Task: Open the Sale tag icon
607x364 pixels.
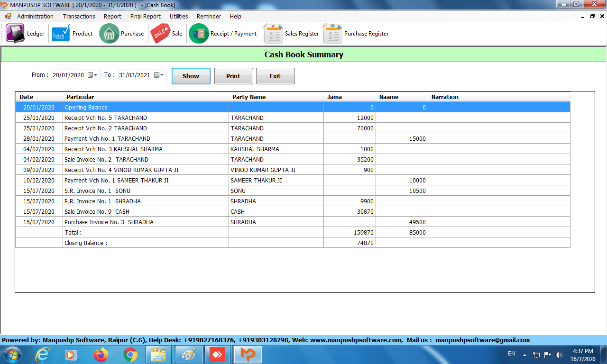Action: pyautogui.click(x=160, y=34)
